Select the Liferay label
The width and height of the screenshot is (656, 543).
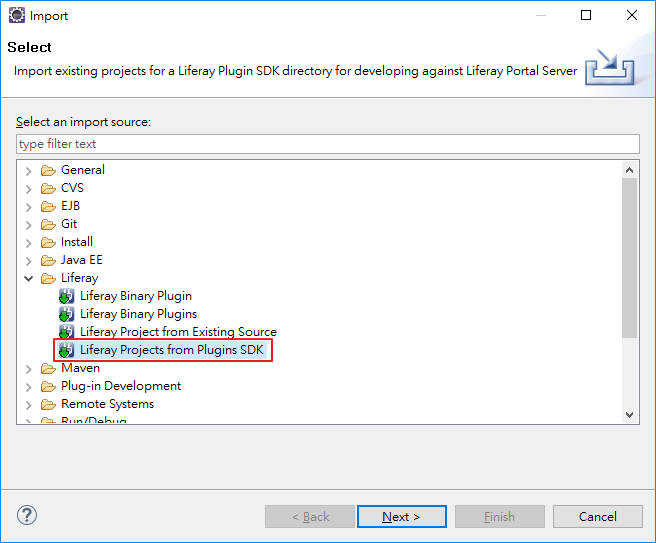pyautogui.click(x=79, y=278)
